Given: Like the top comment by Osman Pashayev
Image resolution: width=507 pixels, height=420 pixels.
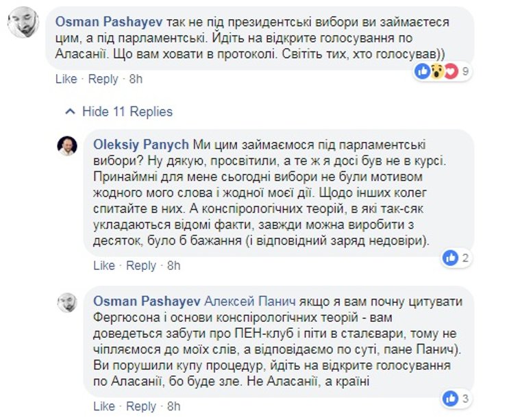Looking at the screenshot, I should point(66,79).
